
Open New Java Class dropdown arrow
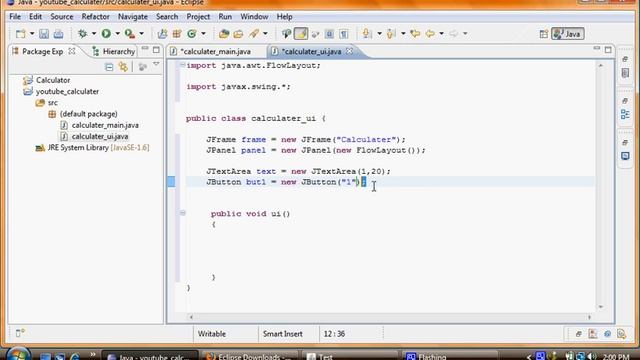pos(203,34)
